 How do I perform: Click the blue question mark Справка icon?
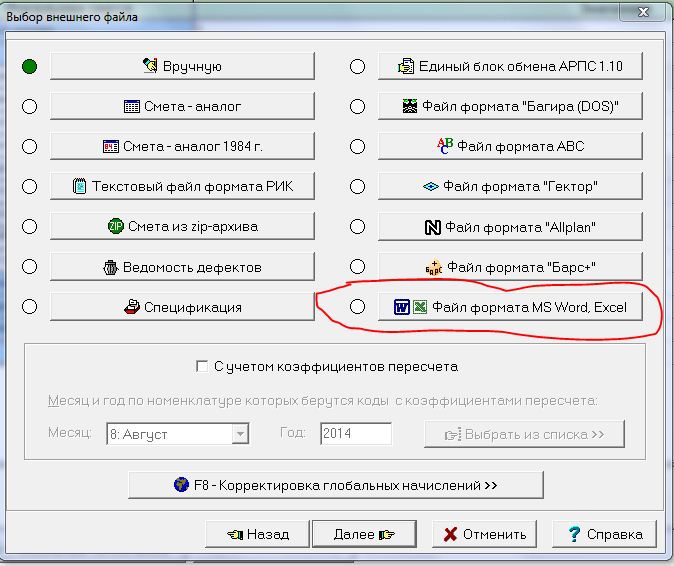pos(574,534)
